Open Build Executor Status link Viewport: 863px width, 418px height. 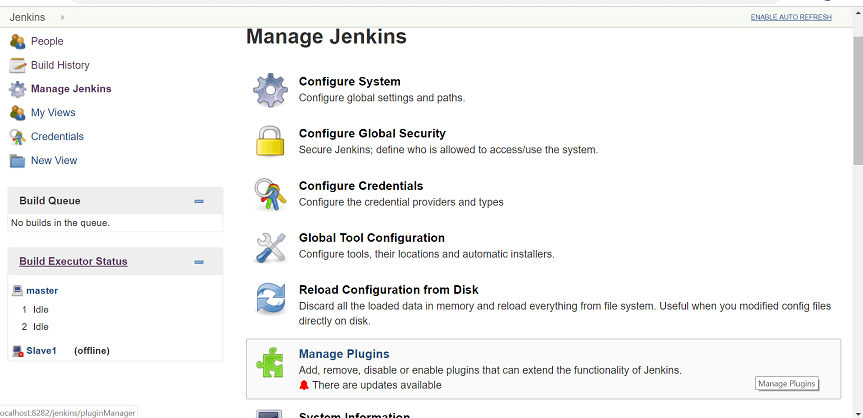[x=73, y=262]
